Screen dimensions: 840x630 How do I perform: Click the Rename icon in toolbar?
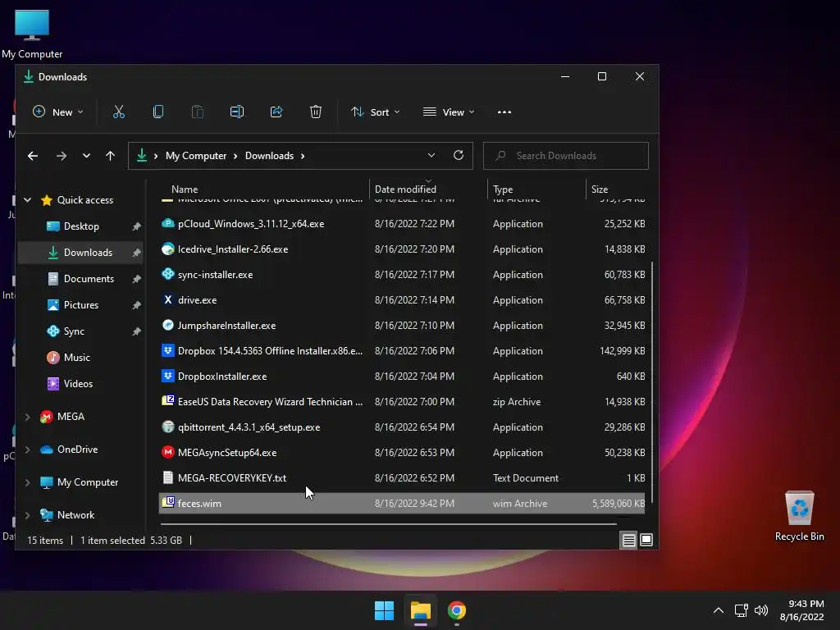tap(237, 112)
